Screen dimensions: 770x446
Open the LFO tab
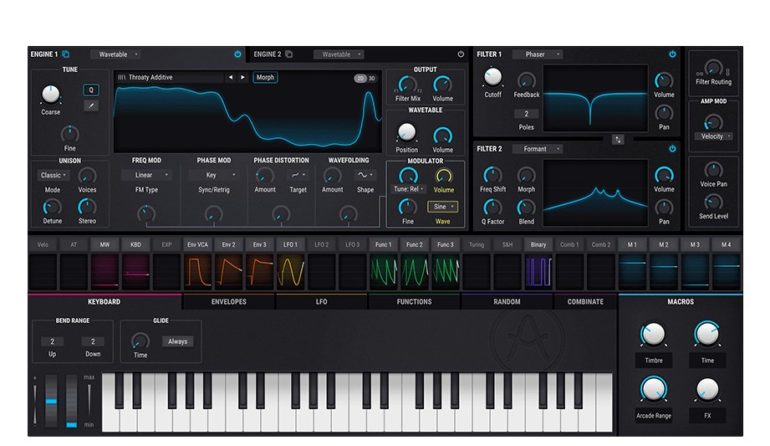point(321,301)
